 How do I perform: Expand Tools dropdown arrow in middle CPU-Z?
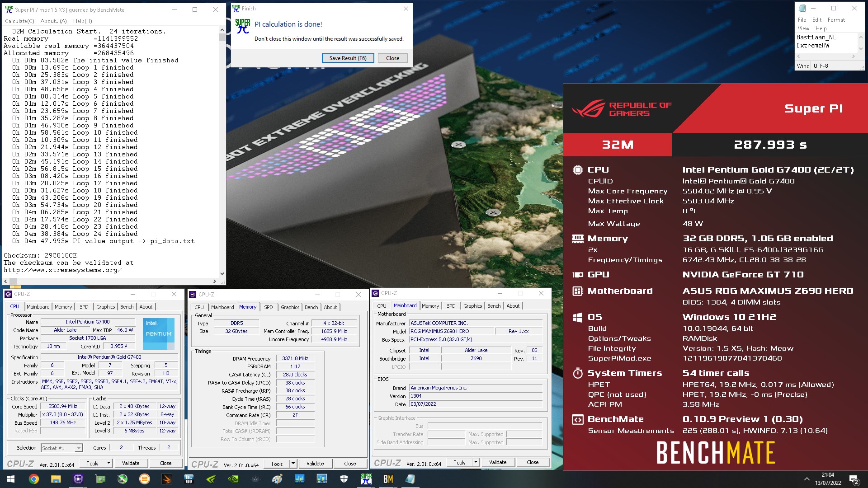[293, 463]
